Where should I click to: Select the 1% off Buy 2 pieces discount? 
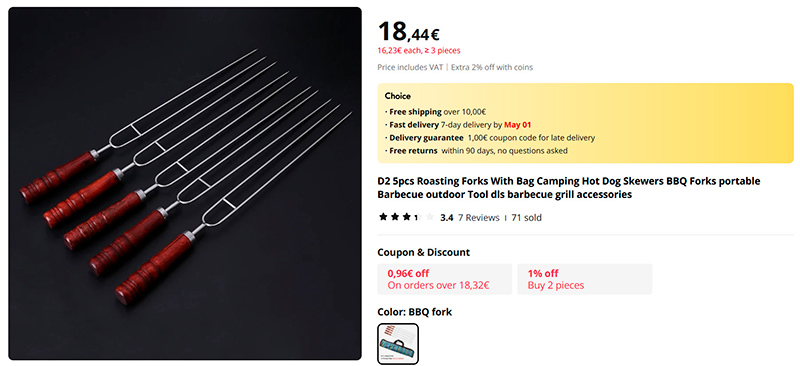585,279
